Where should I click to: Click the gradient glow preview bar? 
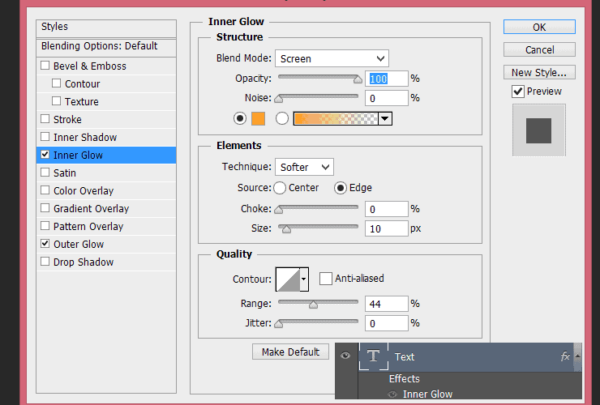pyautogui.click(x=335, y=118)
